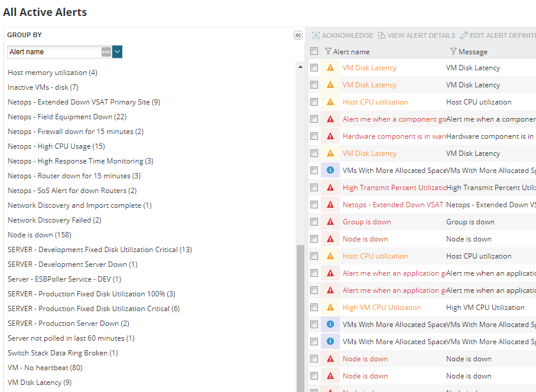This screenshot has width=536, height=392.
Task: Select Netops - SoS Alert for down Routers (2)
Action: (x=72, y=190)
